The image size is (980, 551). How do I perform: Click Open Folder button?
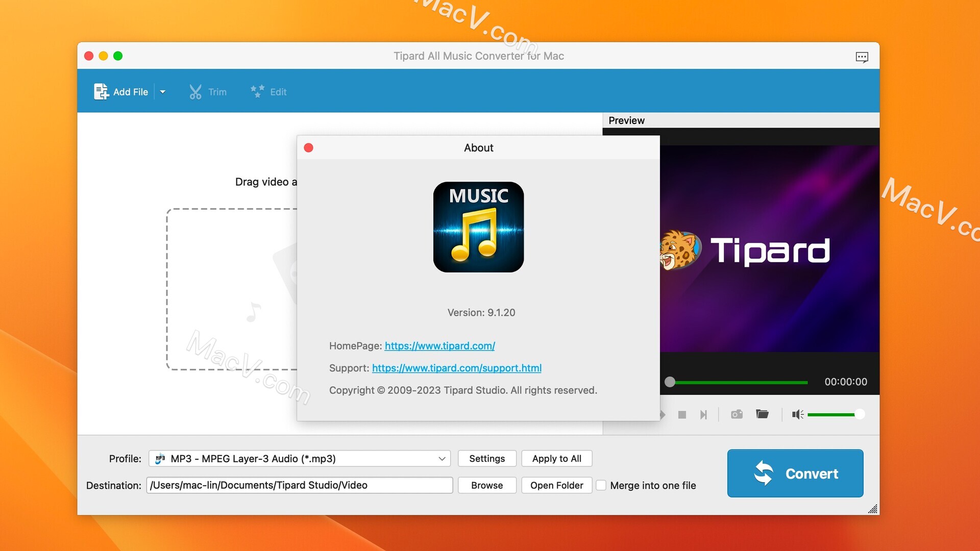556,484
